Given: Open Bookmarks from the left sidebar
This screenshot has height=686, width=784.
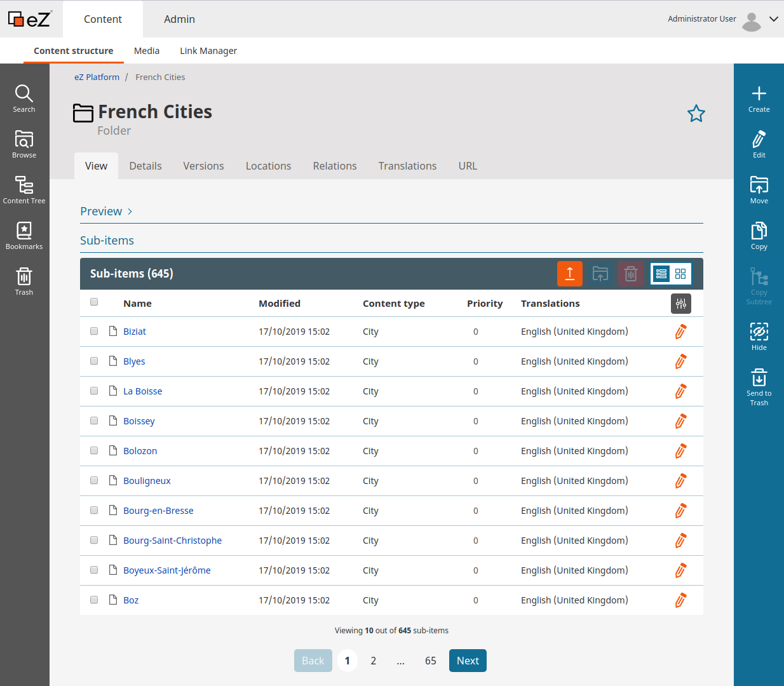Looking at the screenshot, I should (24, 236).
